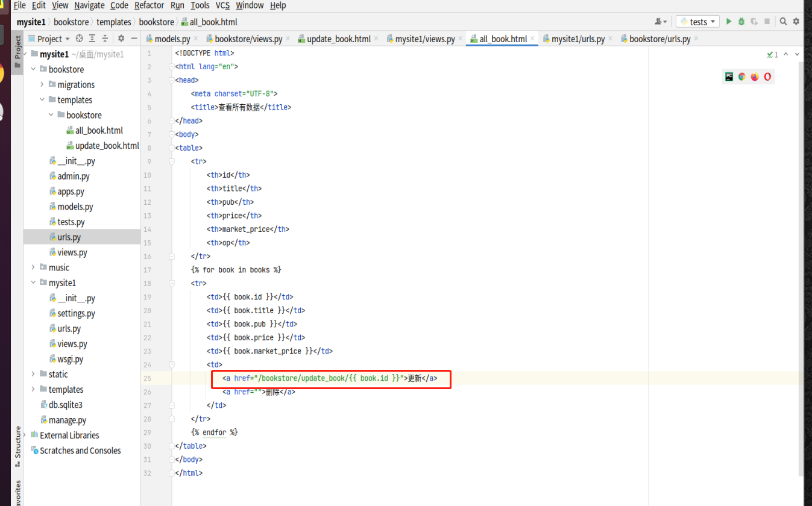Click the inspection checkmark problems indicator
Image resolution: width=812 pixels, height=506 pixels.
pyautogui.click(x=773, y=54)
